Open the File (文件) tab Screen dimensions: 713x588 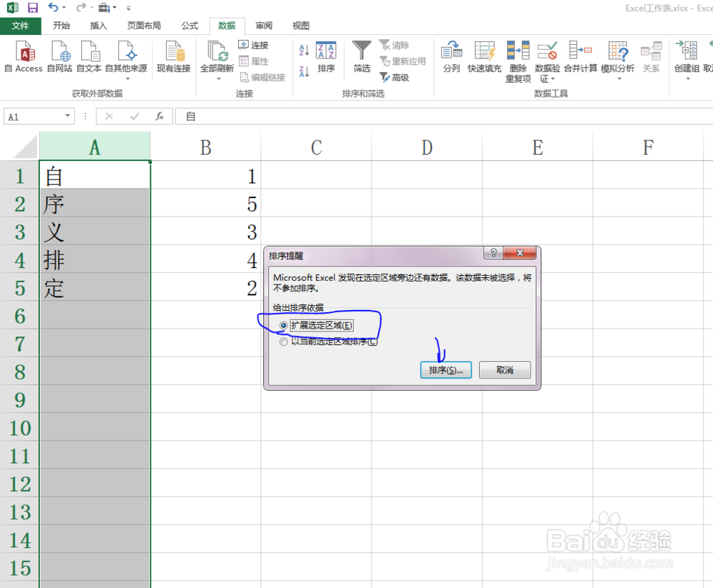tap(21, 26)
